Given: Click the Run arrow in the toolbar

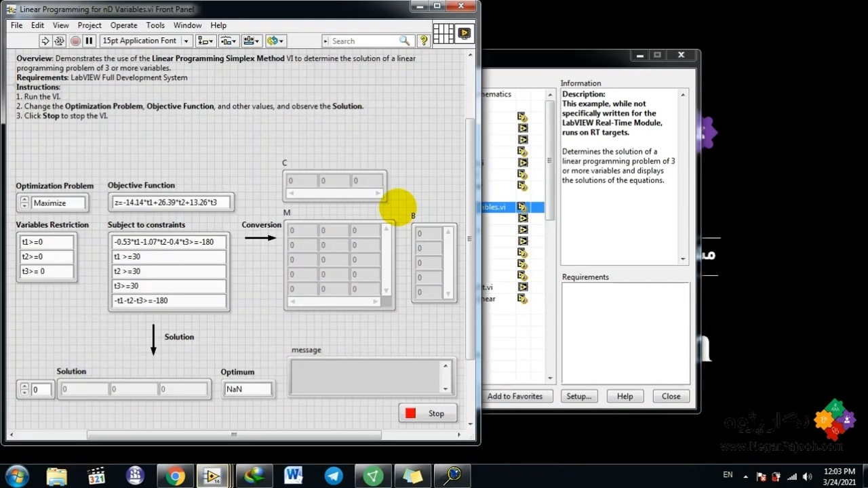Looking at the screenshot, I should click(45, 41).
